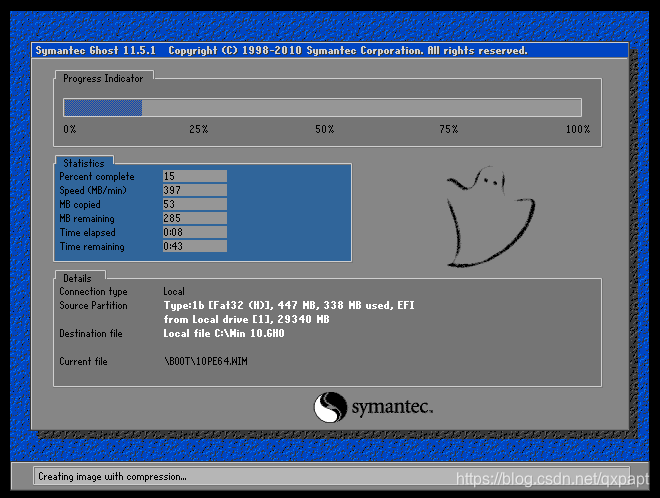Click the Speed (MB/min) label
660x498 pixels.
coord(93,190)
